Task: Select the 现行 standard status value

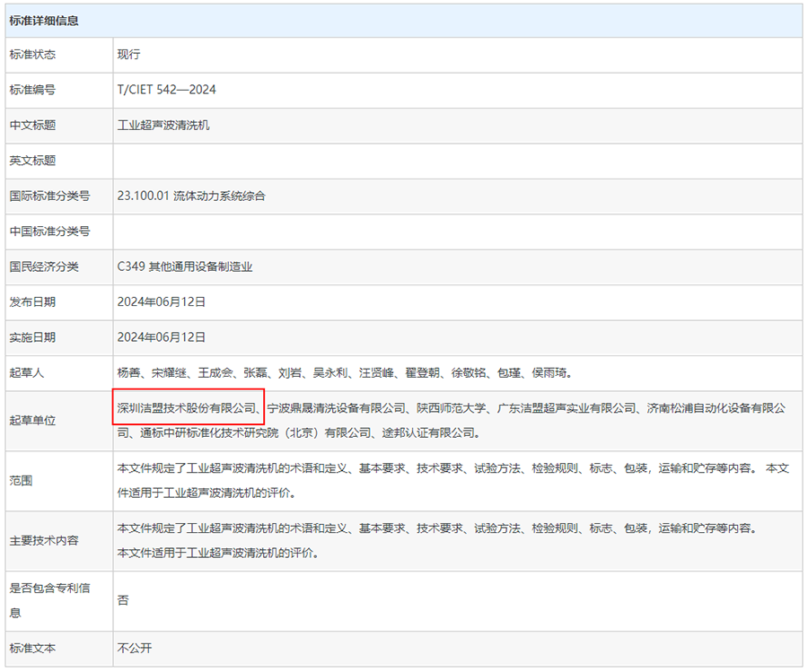Action: [x=128, y=55]
